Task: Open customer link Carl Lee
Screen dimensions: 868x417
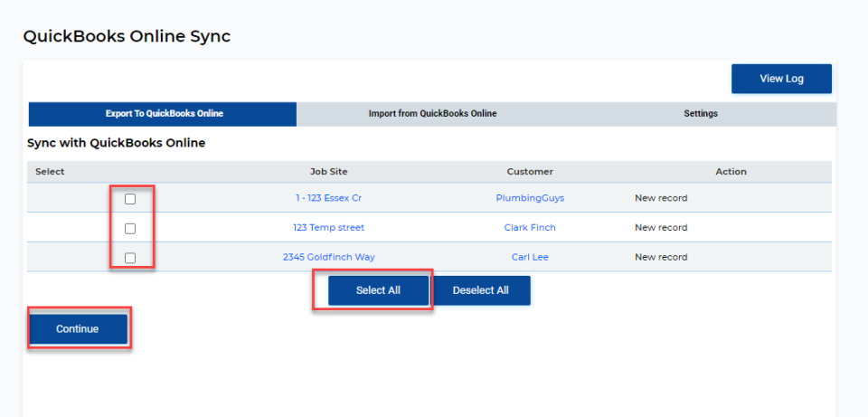Action: pyautogui.click(x=530, y=257)
